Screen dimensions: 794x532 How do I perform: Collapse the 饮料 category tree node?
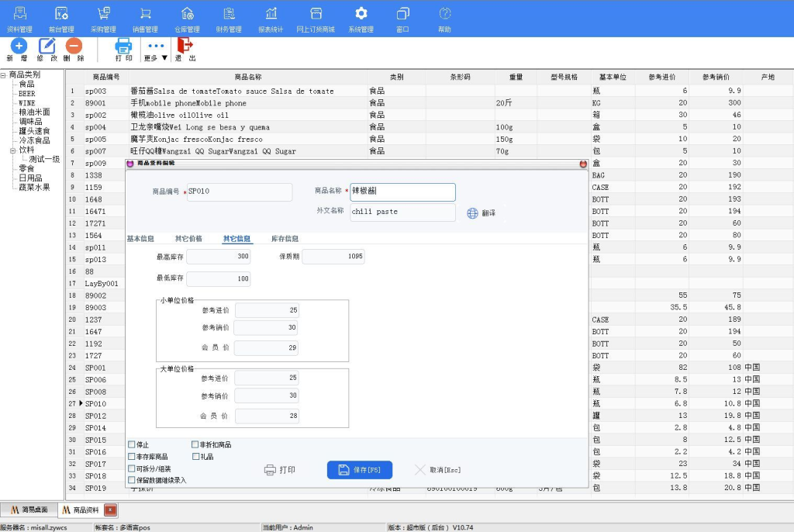coord(13,150)
